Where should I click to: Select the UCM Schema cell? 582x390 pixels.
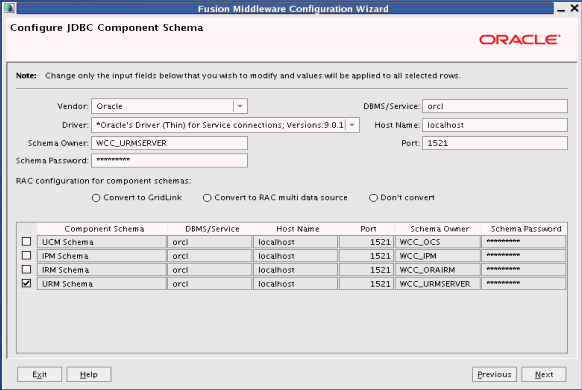pos(102,242)
